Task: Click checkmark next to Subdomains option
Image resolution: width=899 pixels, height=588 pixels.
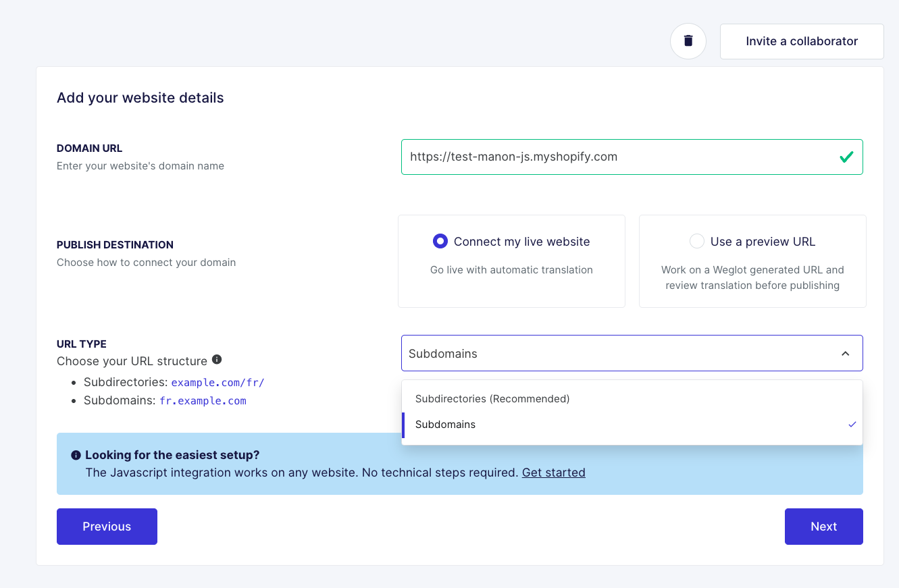Action: [x=852, y=425]
